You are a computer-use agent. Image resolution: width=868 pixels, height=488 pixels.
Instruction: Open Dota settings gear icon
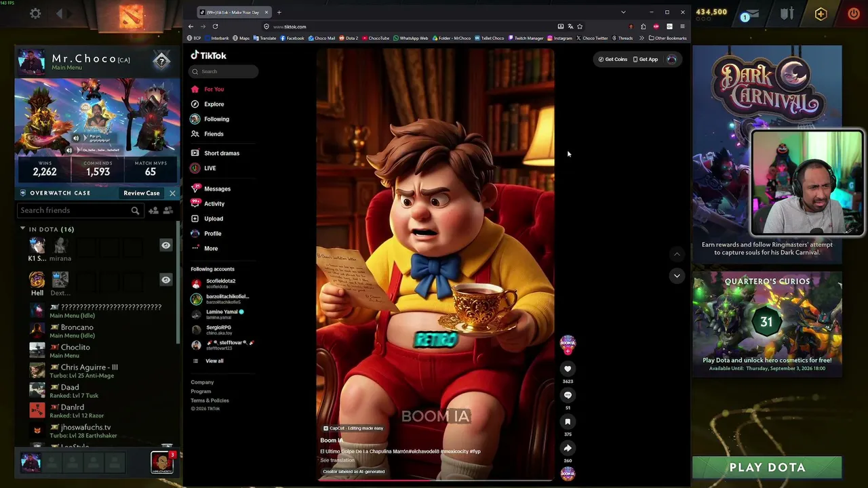coord(35,14)
